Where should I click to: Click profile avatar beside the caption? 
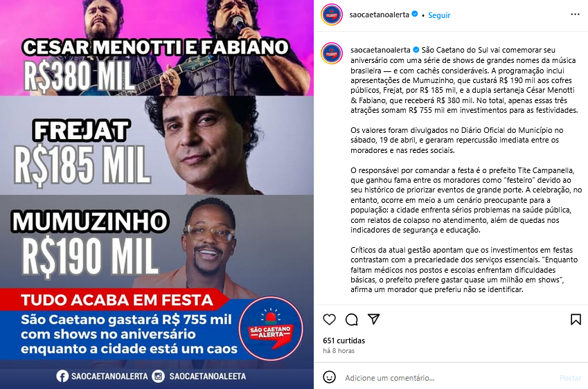tap(332, 53)
